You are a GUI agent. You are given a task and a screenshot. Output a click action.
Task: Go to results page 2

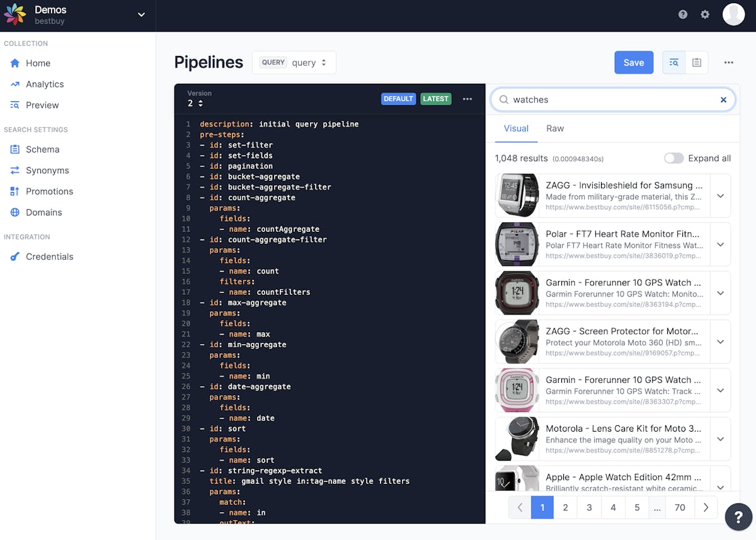[566, 507]
